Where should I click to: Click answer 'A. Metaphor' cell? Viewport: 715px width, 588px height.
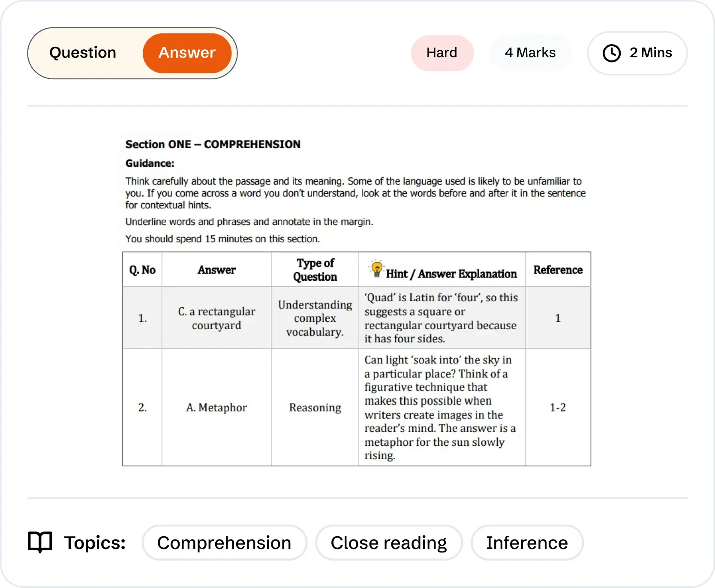[216, 408]
